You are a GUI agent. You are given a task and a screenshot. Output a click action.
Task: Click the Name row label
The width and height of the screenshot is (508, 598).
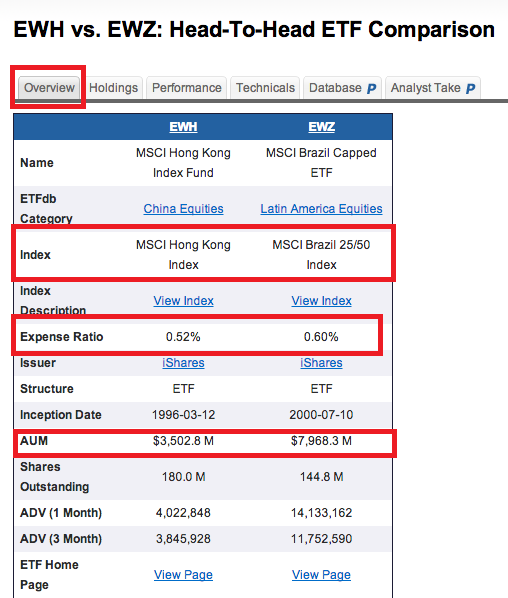(37, 163)
